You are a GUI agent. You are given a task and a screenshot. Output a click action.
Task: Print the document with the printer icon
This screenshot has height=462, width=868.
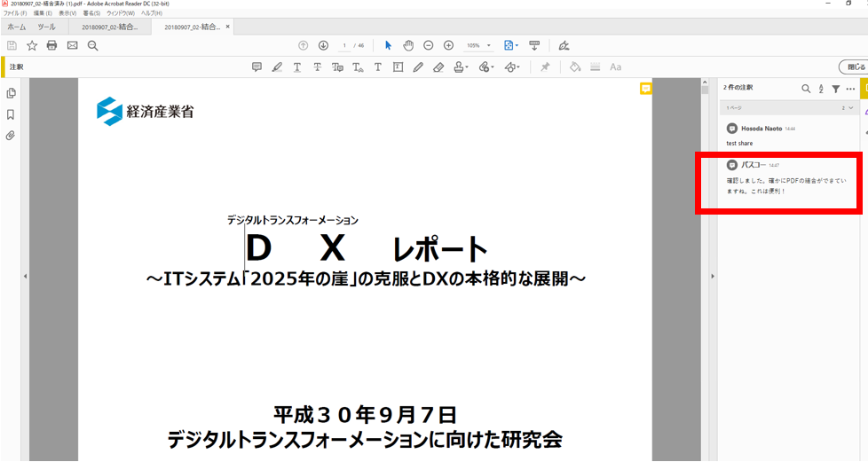tap(52, 45)
